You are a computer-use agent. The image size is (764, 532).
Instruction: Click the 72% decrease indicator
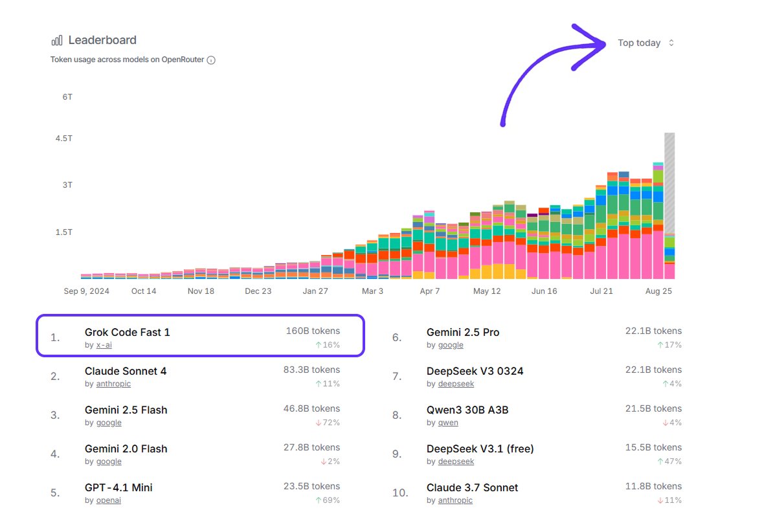[x=328, y=423]
